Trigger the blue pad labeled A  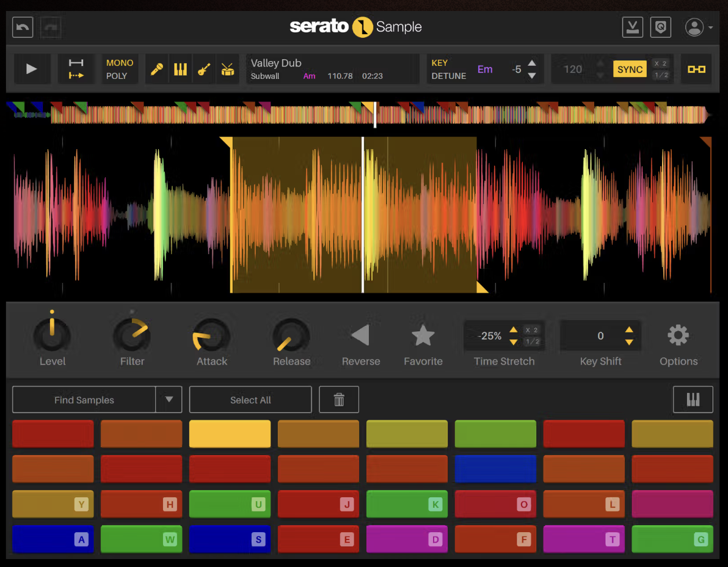point(53,539)
